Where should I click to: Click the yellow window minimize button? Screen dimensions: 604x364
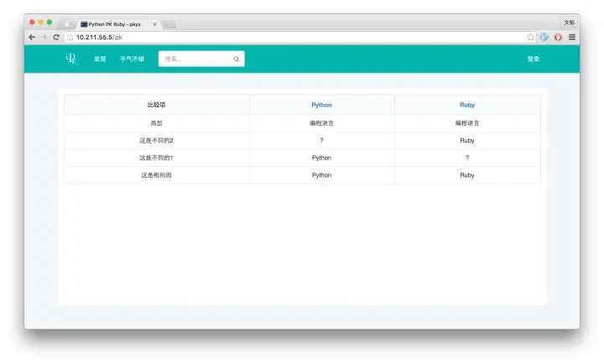coord(41,23)
